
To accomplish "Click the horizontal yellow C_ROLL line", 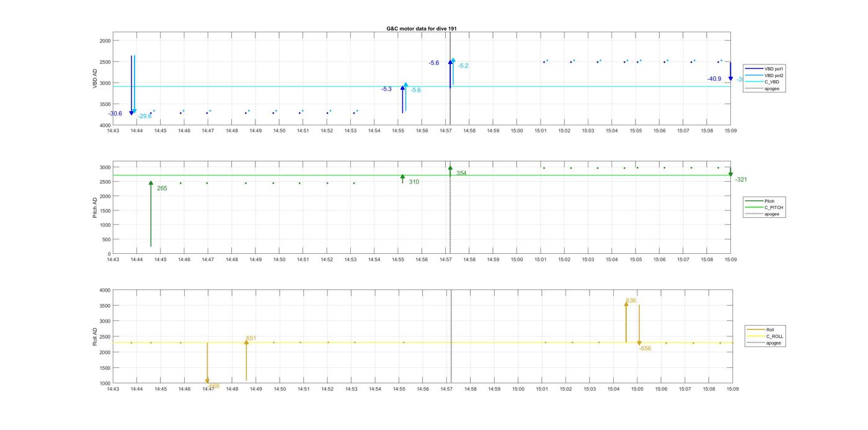I will click(422, 343).
